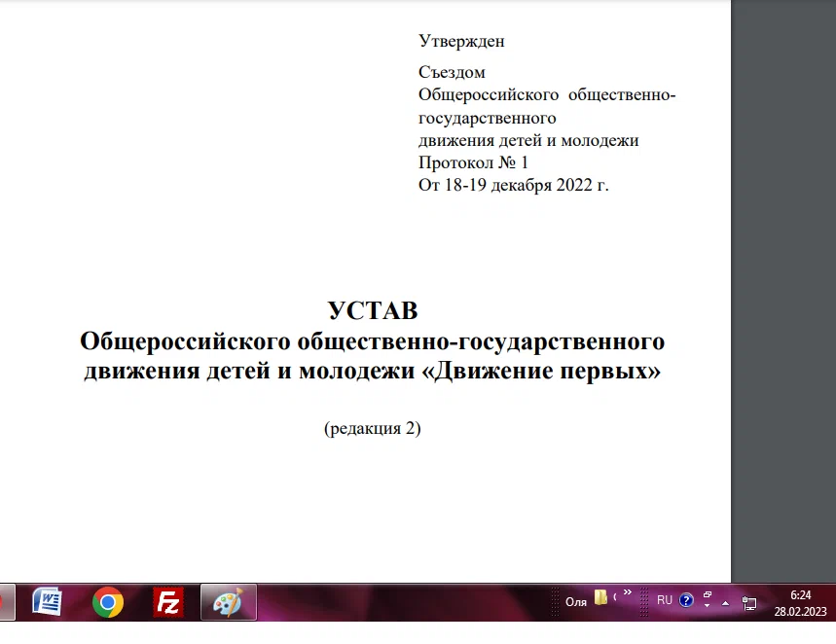Open the clock showing 6:24
This screenshot has height=644, width=836.
(x=800, y=595)
